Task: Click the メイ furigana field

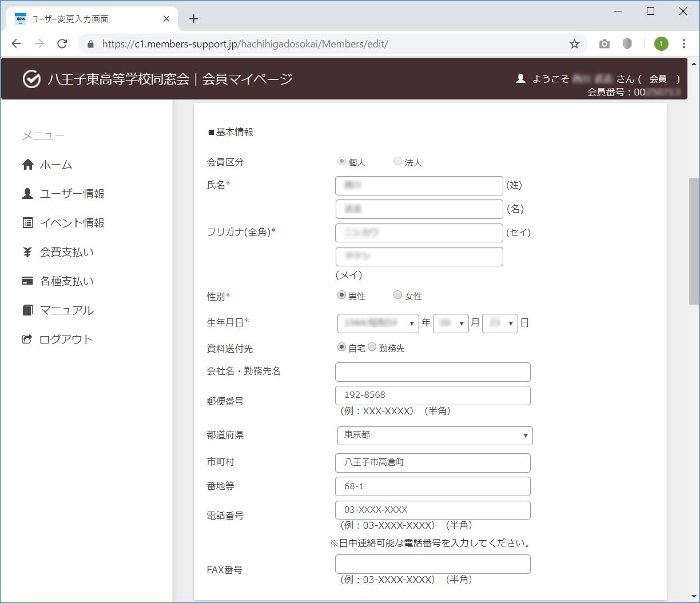Action: point(419,257)
